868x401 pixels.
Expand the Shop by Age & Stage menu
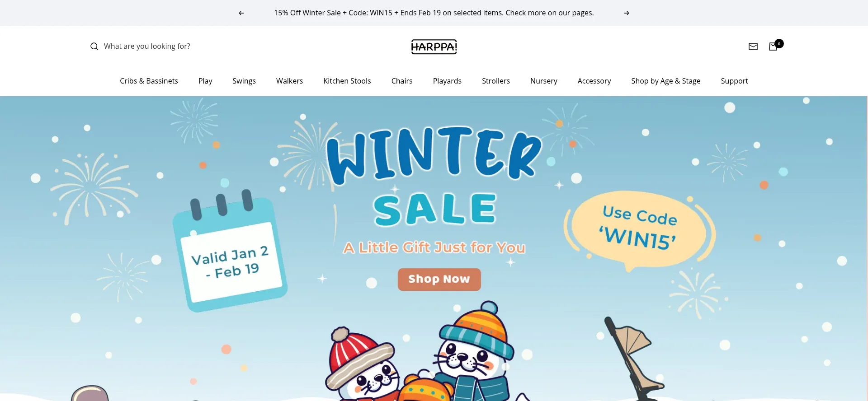[666, 81]
